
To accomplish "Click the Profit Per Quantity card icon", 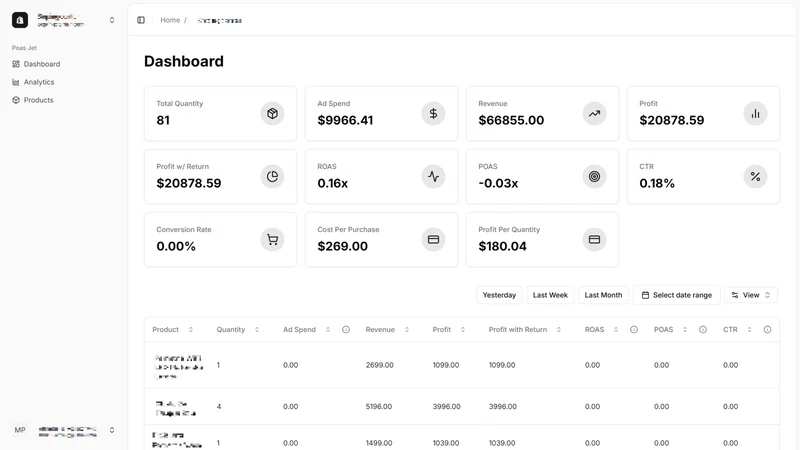I will point(594,239).
